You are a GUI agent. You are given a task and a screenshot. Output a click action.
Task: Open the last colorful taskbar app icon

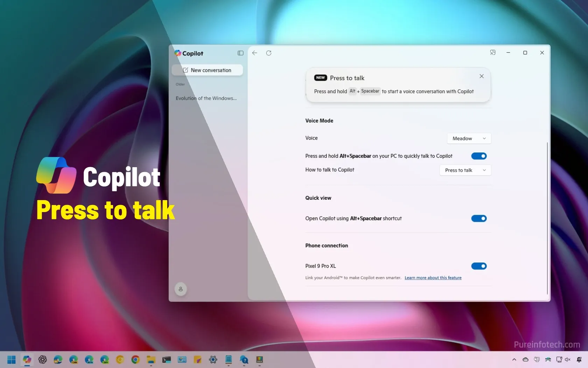click(259, 360)
